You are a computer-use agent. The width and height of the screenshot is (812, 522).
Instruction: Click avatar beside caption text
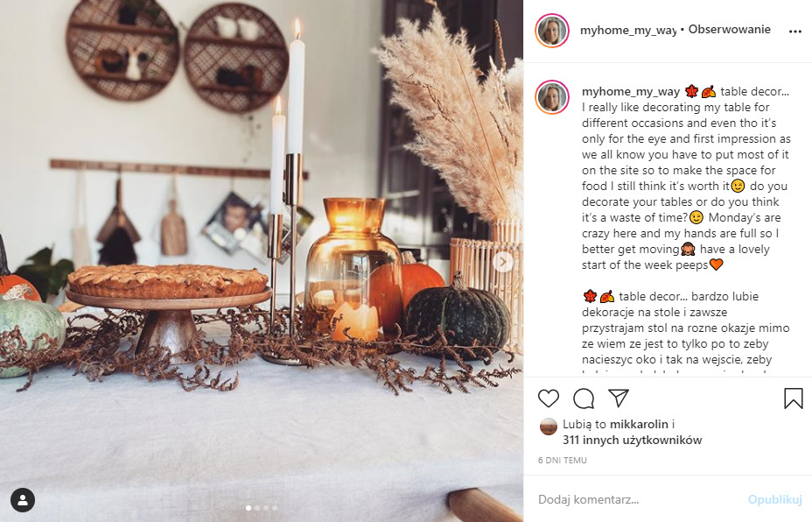(552, 97)
